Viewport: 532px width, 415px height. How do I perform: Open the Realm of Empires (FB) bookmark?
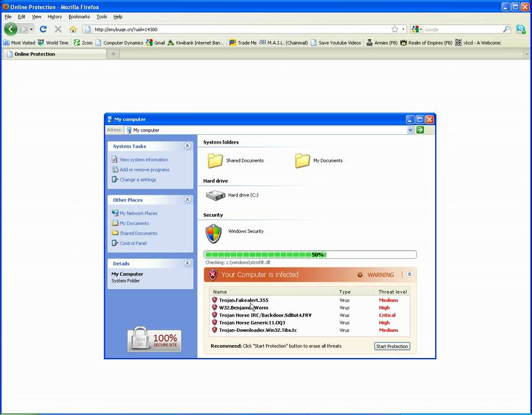point(426,43)
